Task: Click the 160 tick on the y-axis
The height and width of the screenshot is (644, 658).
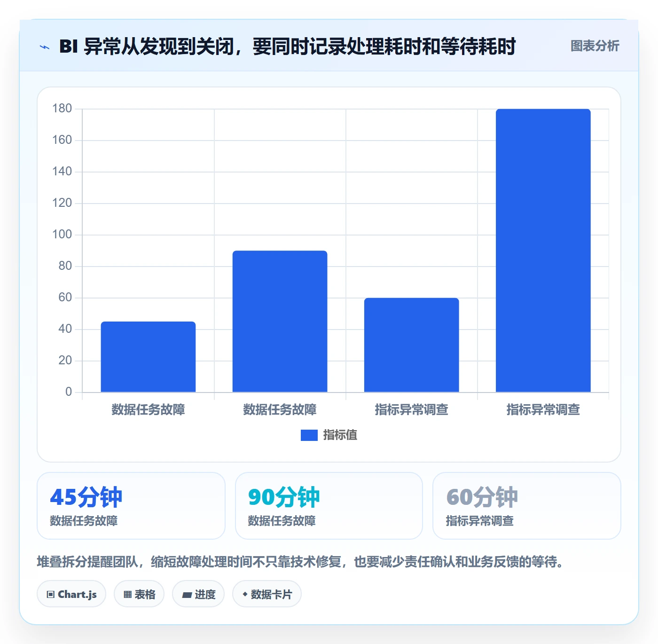Action: pos(62,140)
